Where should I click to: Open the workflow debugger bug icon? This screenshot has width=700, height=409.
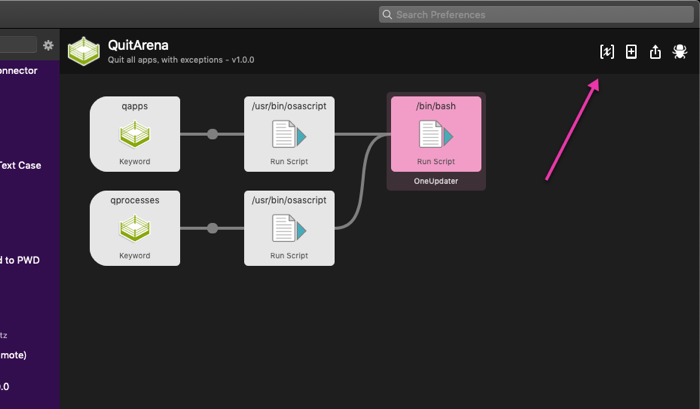pyautogui.click(x=679, y=52)
